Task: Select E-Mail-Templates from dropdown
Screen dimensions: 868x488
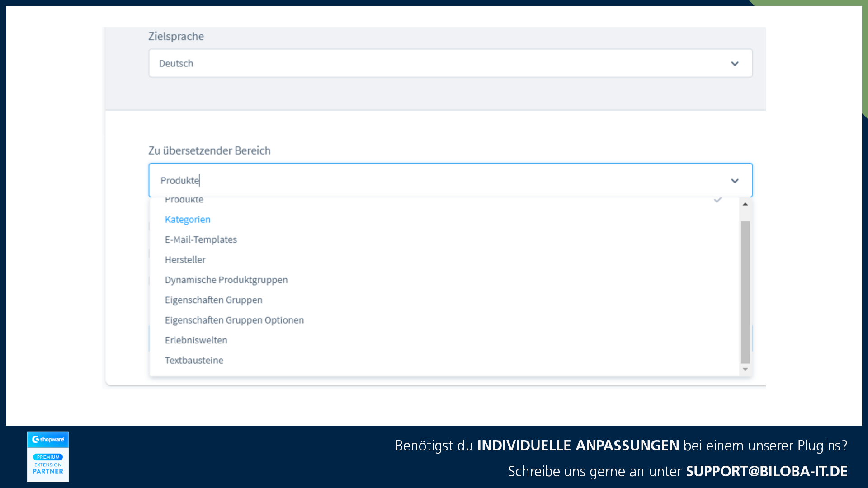Action: coord(201,239)
